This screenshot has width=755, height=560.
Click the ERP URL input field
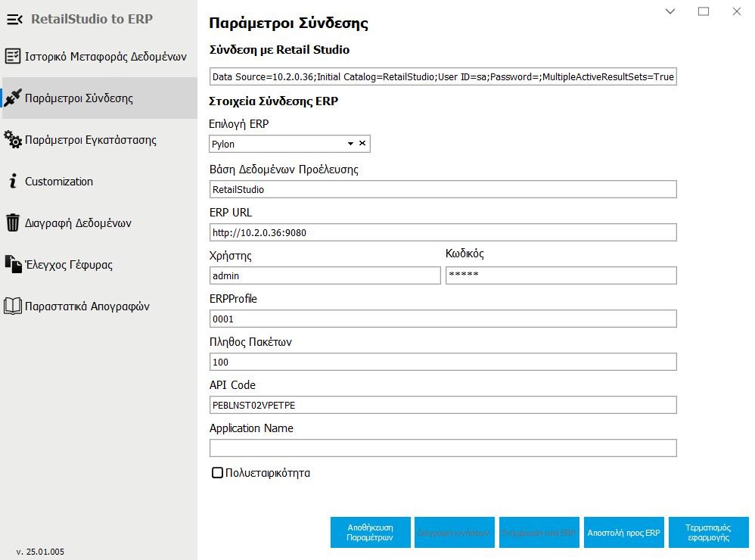443,232
